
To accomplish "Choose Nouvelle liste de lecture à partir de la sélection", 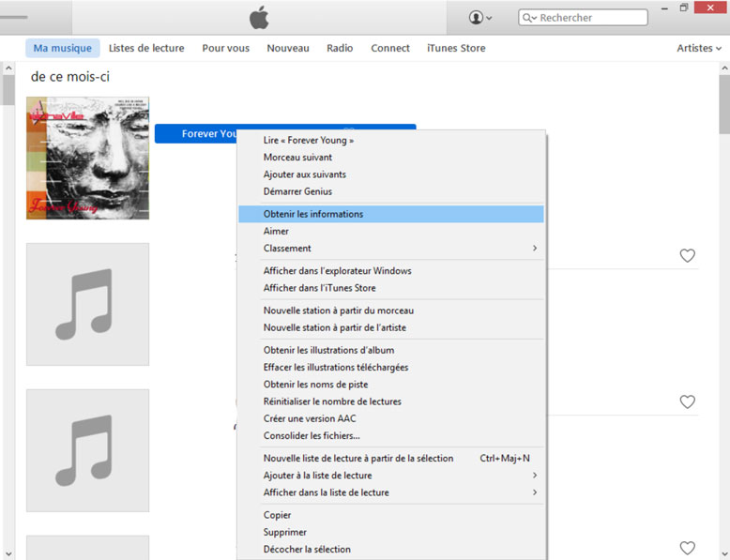I will pos(391,459).
